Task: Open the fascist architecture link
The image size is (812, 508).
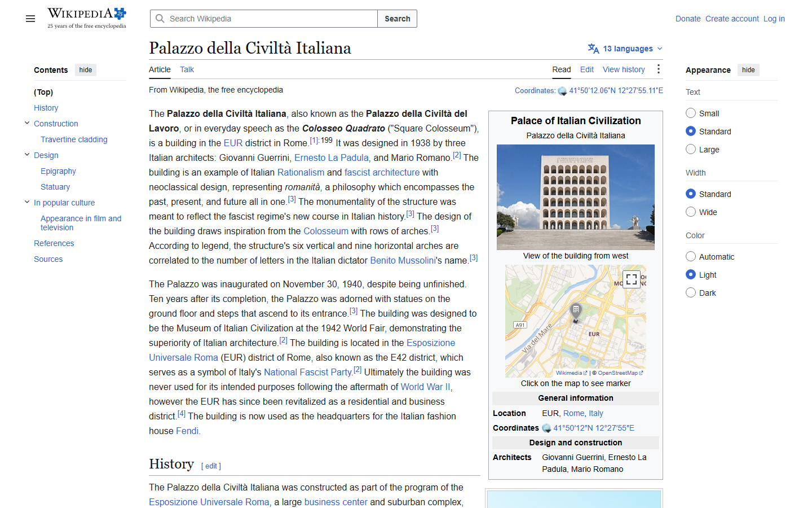Action: [x=382, y=172]
